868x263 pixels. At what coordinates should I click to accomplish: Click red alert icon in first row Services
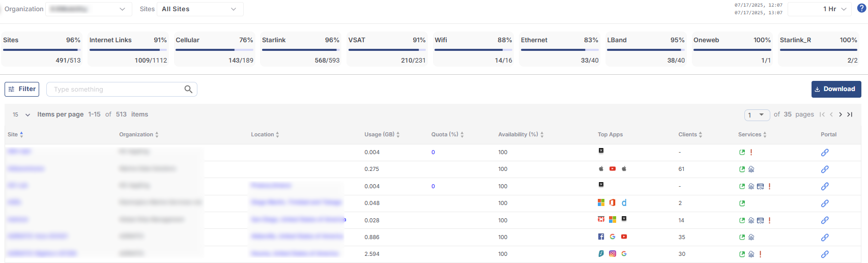tap(751, 153)
